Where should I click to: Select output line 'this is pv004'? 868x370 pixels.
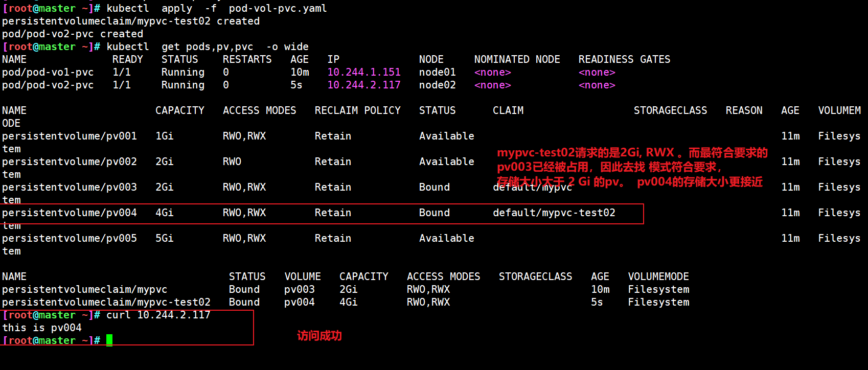[42, 328]
